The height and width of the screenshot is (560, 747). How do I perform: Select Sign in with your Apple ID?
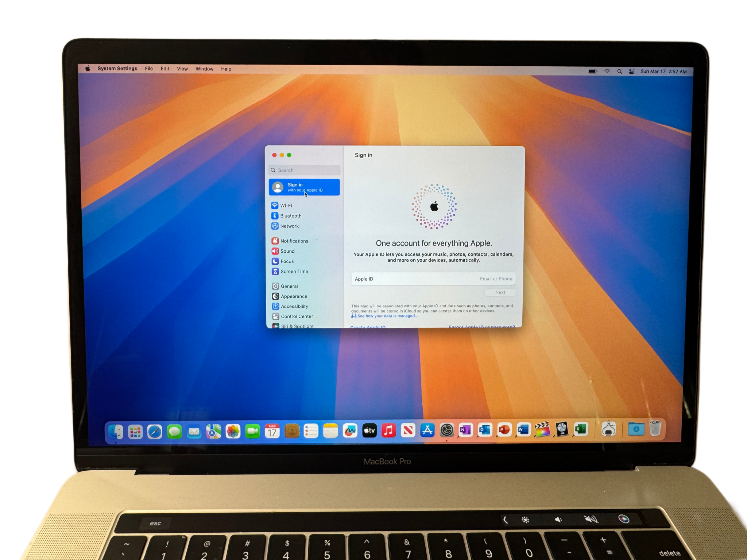tap(305, 187)
